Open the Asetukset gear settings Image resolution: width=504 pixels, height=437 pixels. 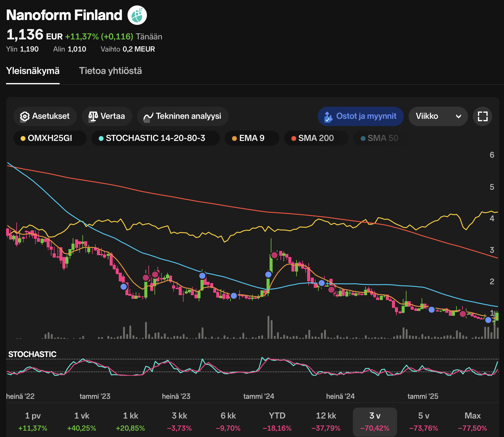(45, 116)
